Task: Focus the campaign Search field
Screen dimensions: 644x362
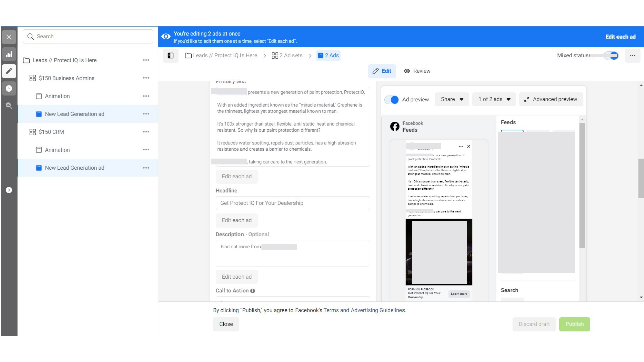Action: [88, 36]
